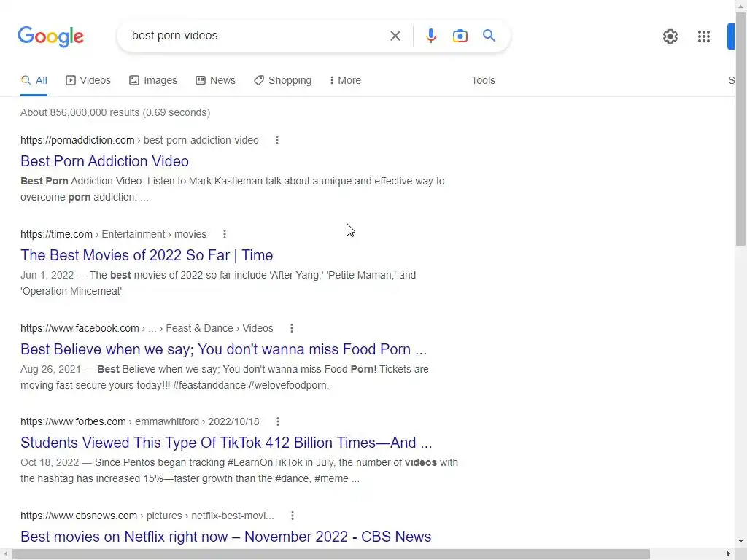The image size is (747, 560).
Task: Click the cbsnews.com pictures breadcrumb
Action: click(147, 516)
